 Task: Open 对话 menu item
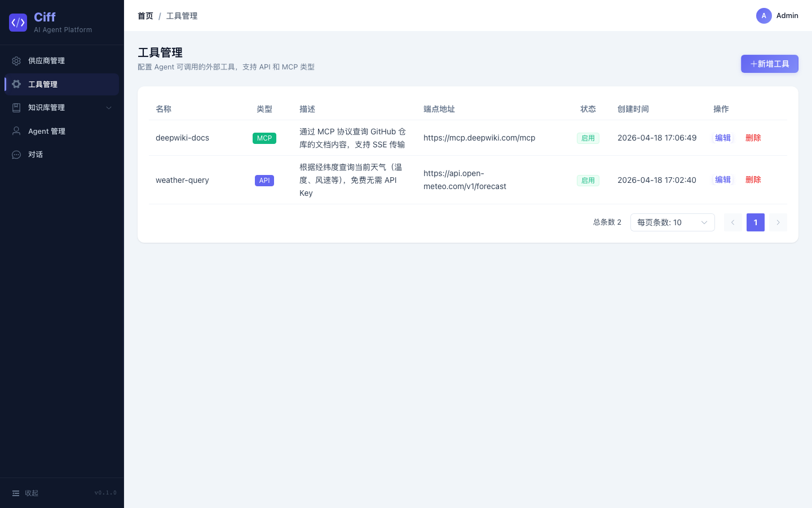[x=62, y=155]
